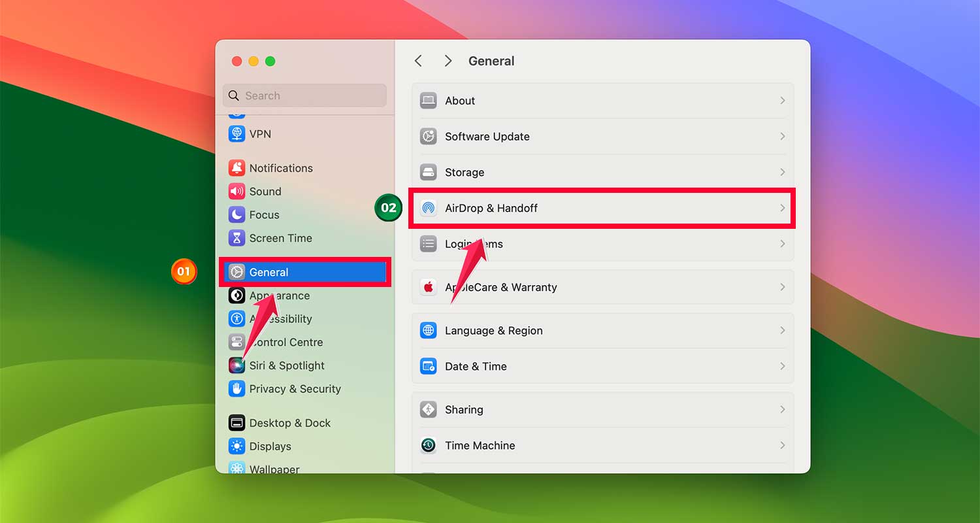Select the Sound speaker icon in sidebar

pyautogui.click(x=237, y=191)
